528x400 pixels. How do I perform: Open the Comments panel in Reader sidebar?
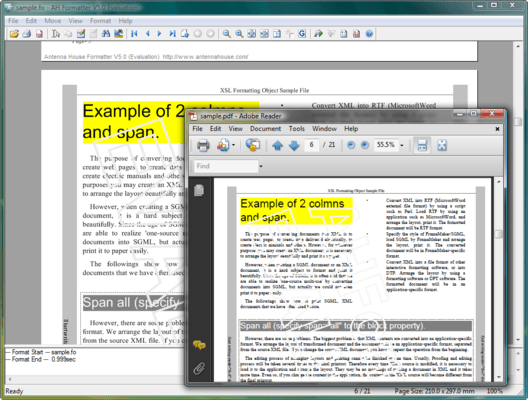[x=199, y=345]
